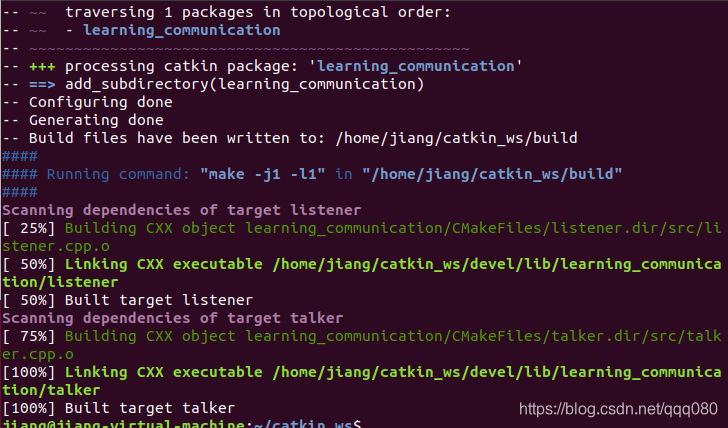This screenshot has width=728, height=428.
Task: Click the "make -j1 -l1" command text
Action: [x=262, y=174]
